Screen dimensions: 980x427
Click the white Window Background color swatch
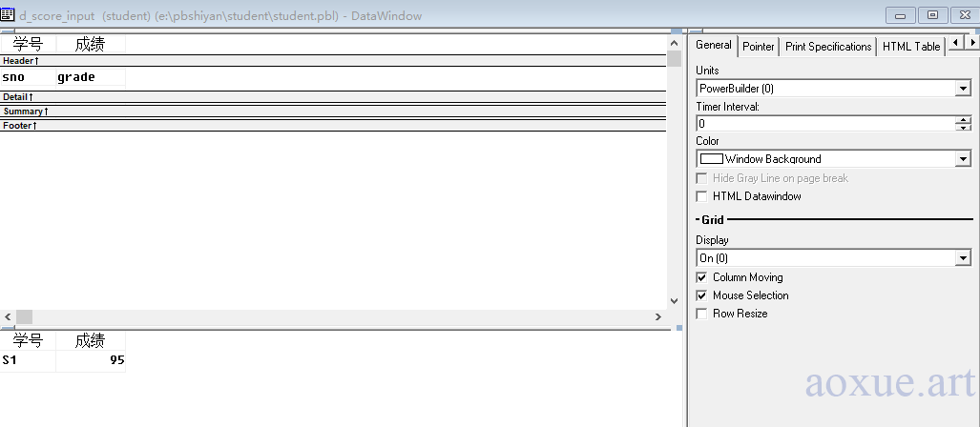pos(711,159)
